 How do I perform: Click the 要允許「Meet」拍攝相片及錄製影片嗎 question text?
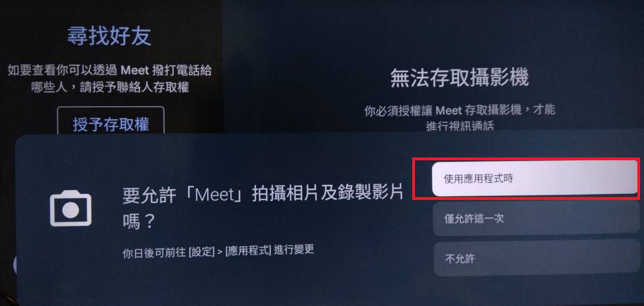[263, 208]
